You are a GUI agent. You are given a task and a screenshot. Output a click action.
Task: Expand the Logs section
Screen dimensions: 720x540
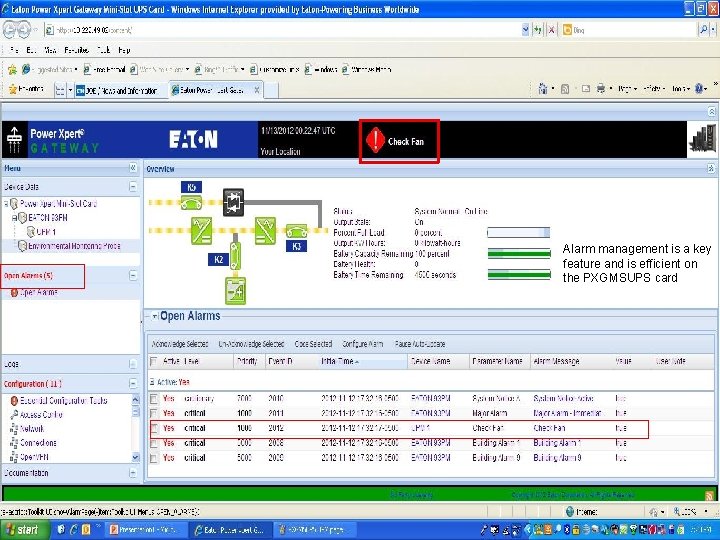133,364
